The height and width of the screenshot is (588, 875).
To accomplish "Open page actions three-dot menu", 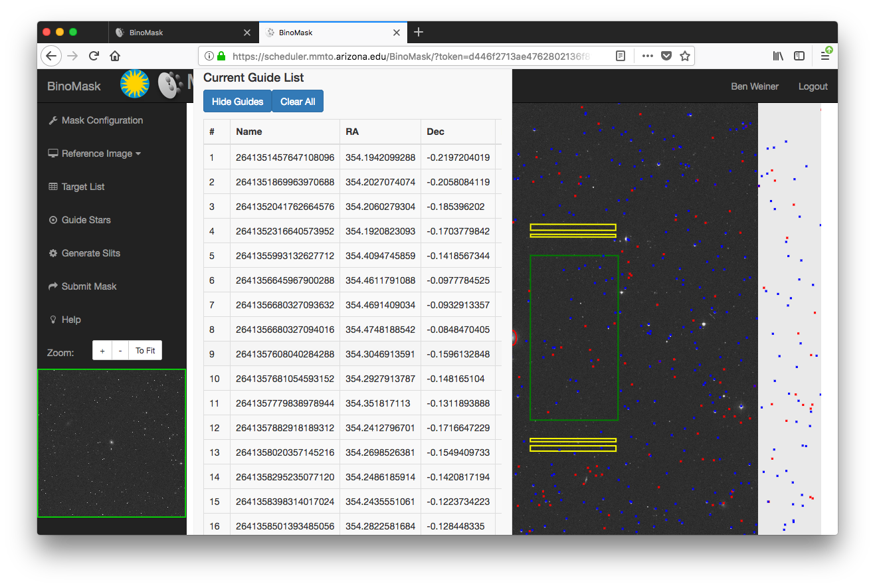I will click(x=647, y=56).
